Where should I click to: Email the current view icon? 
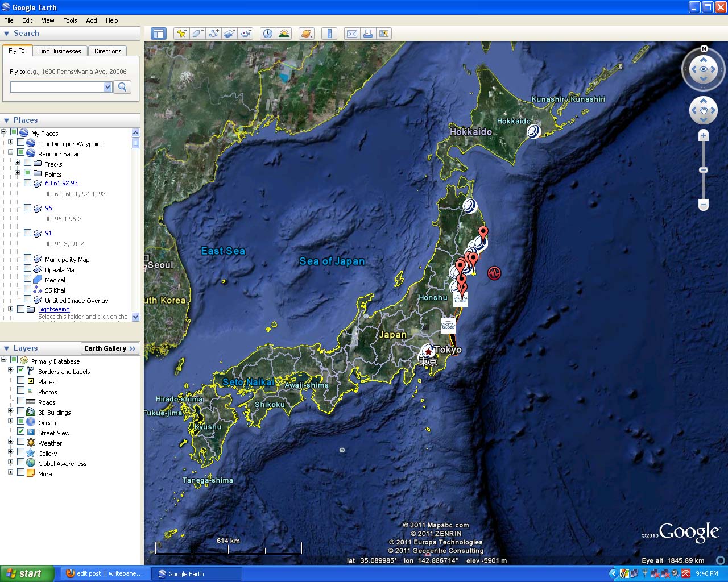[x=352, y=34]
